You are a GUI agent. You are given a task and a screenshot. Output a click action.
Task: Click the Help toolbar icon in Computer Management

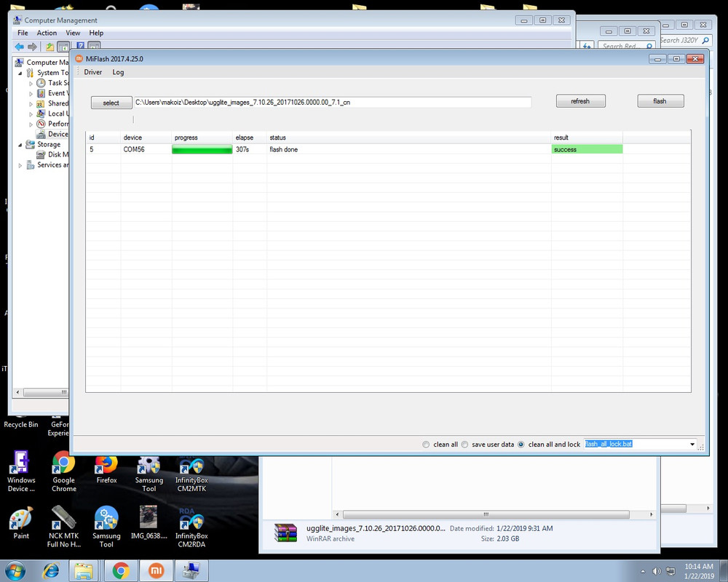pos(80,46)
